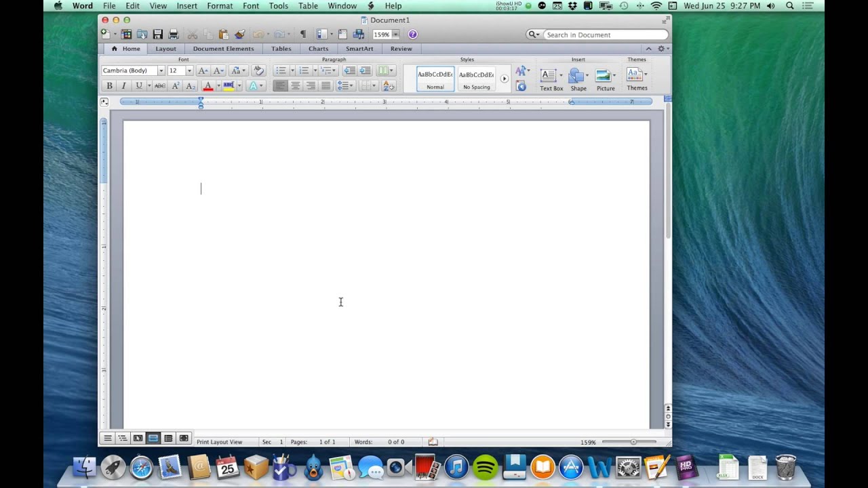Open the Insert menu in menu bar
Screen dimensions: 868x488
[x=186, y=5]
